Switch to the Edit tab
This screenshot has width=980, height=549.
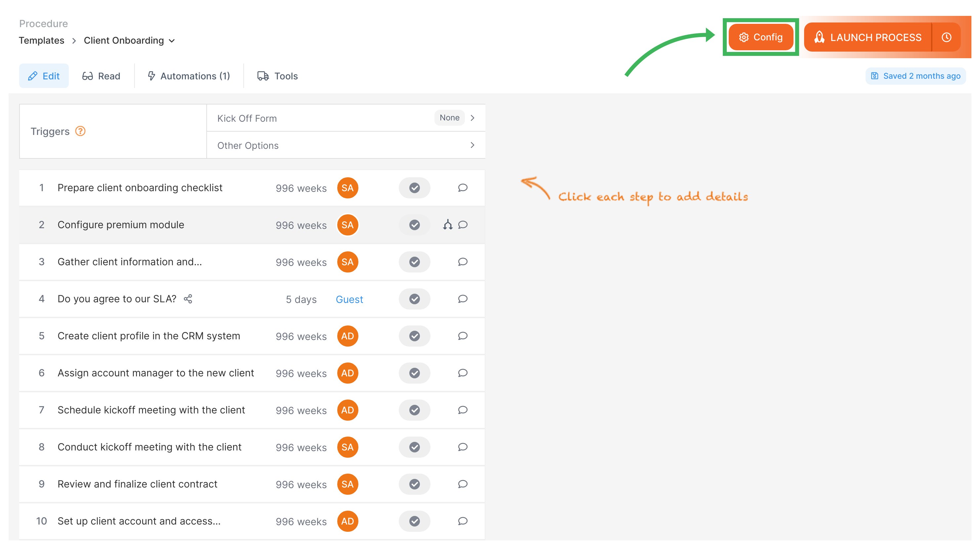(44, 76)
